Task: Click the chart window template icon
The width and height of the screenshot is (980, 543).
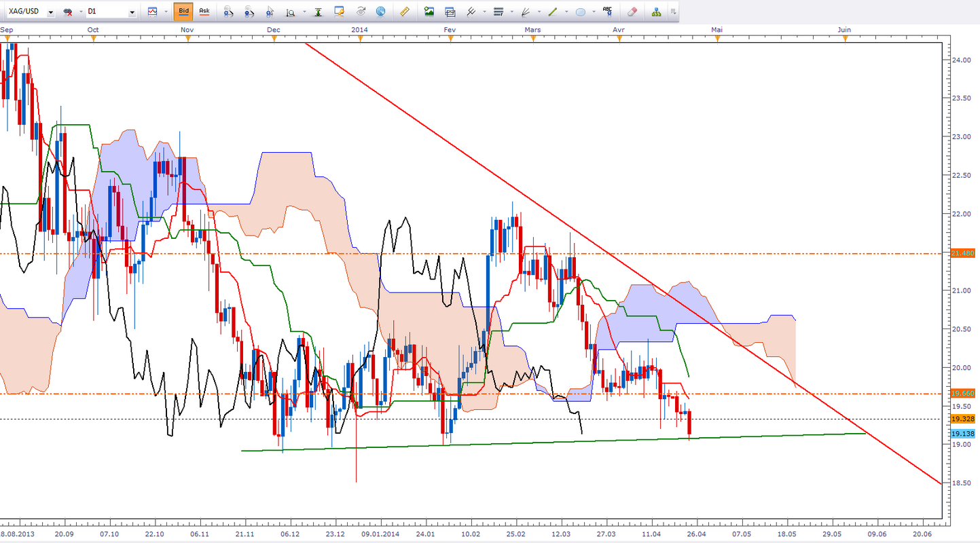Action: click(450, 12)
